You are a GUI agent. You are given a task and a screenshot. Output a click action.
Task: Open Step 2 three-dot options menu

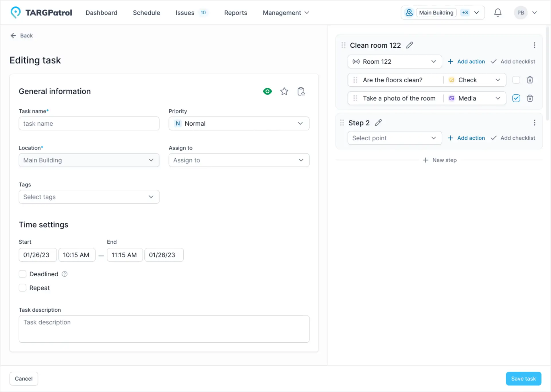tap(534, 123)
